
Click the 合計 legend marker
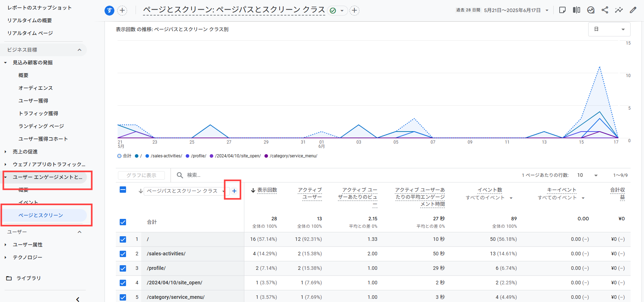119,156
